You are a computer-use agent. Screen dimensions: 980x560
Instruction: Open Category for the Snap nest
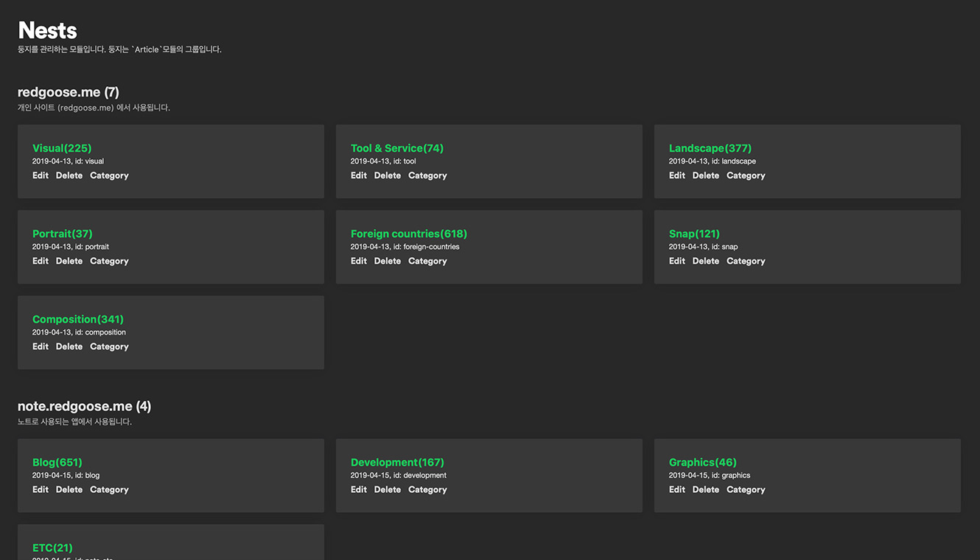coord(746,261)
